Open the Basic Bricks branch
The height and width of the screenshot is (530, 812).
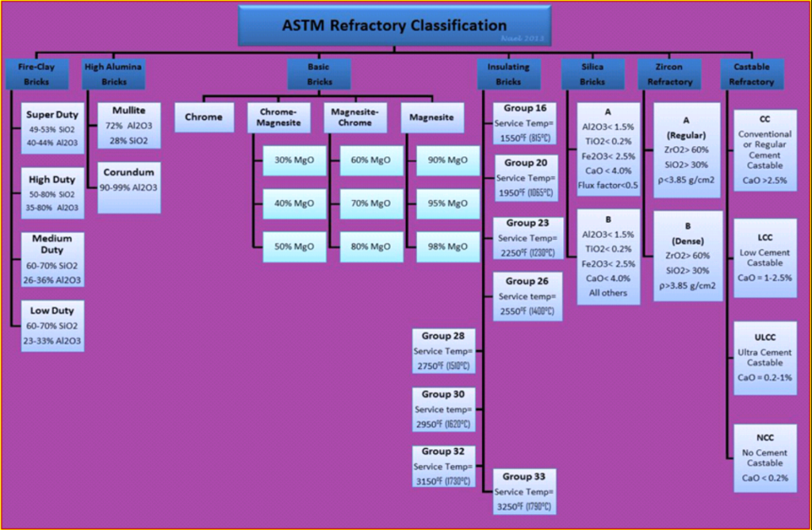[x=318, y=73]
